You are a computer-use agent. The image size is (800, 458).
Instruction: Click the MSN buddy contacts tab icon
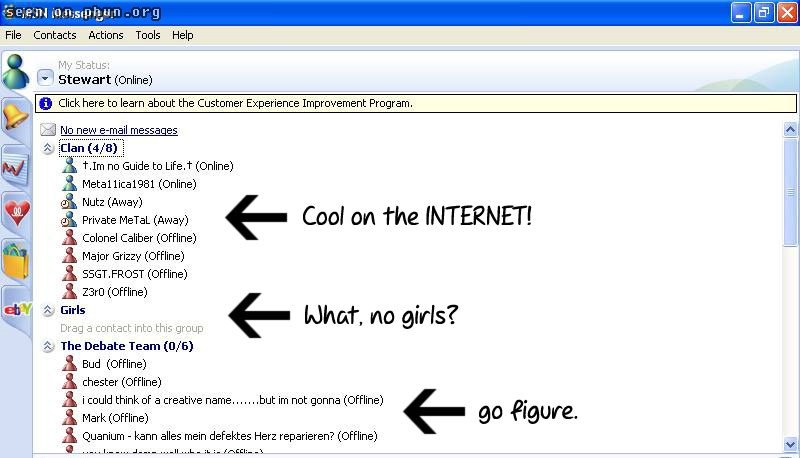(x=15, y=72)
